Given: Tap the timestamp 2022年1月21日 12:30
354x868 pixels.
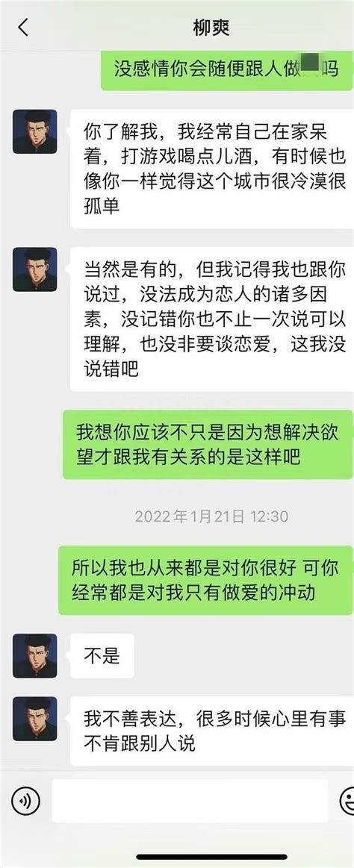Looking at the screenshot, I should 211,516.
